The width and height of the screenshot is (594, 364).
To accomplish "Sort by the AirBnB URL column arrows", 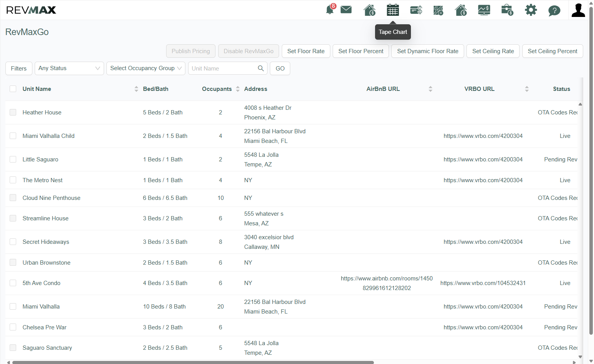I will 431,89.
